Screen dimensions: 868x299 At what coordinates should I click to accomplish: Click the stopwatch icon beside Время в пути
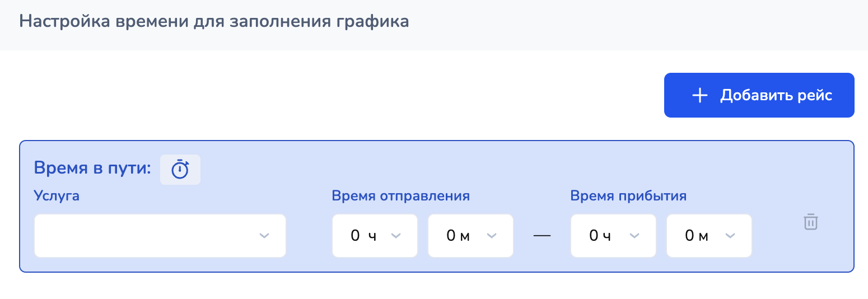tap(180, 169)
